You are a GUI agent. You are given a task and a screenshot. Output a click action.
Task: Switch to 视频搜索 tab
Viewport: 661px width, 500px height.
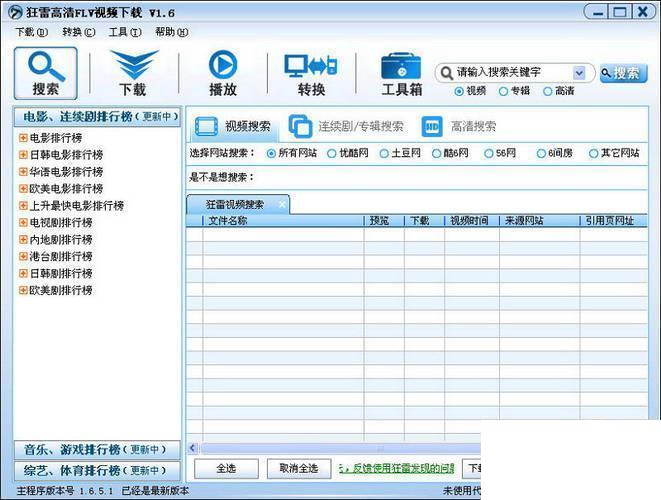point(234,126)
